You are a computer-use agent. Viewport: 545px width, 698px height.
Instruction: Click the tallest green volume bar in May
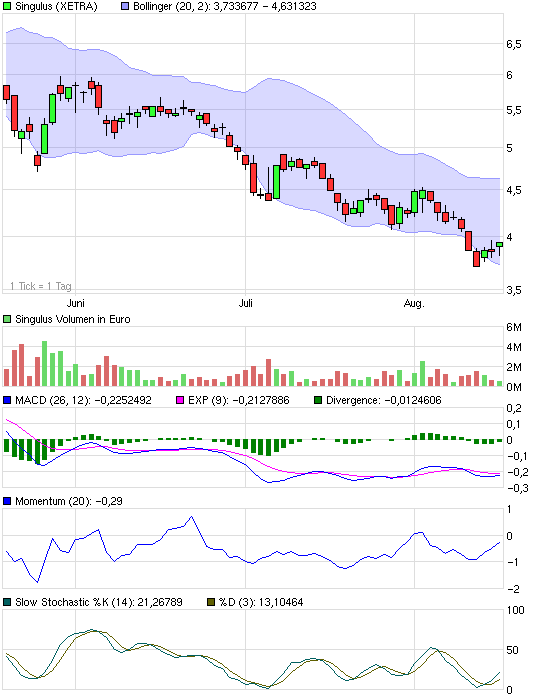coord(44,363)
